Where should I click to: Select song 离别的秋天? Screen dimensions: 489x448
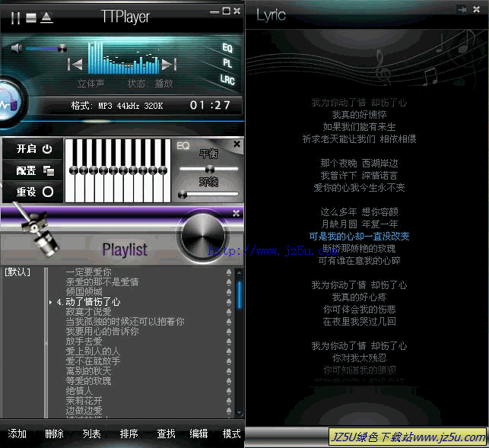[x=88, y=370]
